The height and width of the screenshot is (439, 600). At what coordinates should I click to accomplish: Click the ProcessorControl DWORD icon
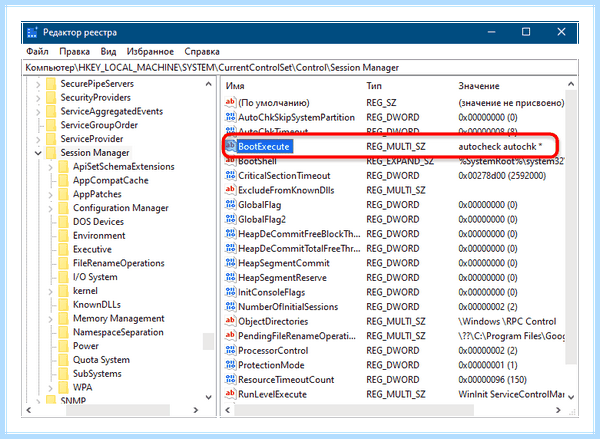click(230, 350)
